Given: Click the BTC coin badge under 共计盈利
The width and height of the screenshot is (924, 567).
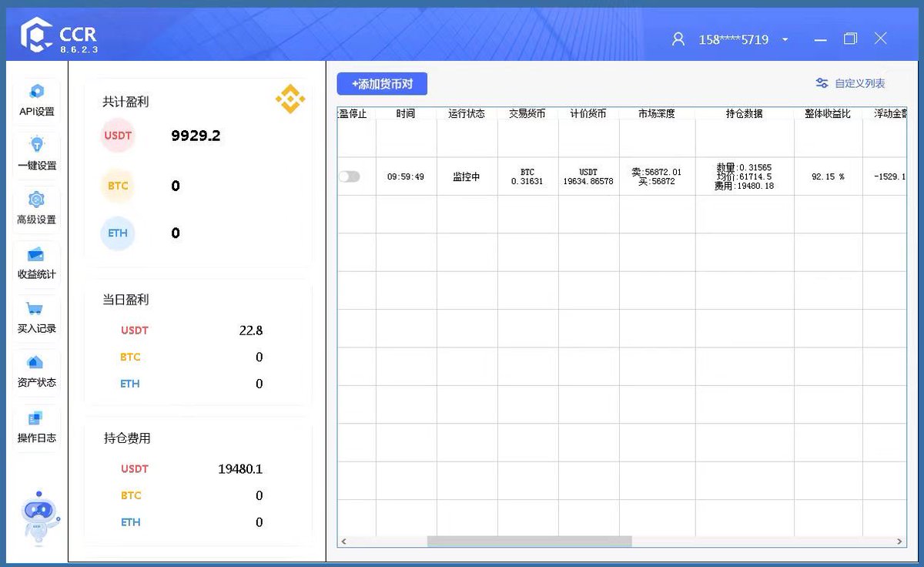Looking at the screenshot, I should point(118,186).
